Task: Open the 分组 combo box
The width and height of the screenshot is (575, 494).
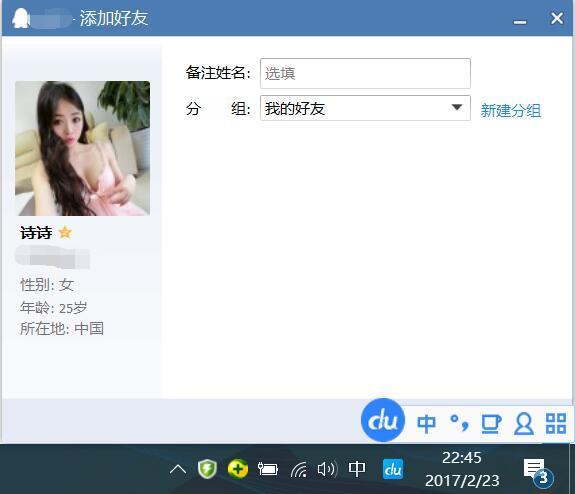Action: (x=365, y=108)
